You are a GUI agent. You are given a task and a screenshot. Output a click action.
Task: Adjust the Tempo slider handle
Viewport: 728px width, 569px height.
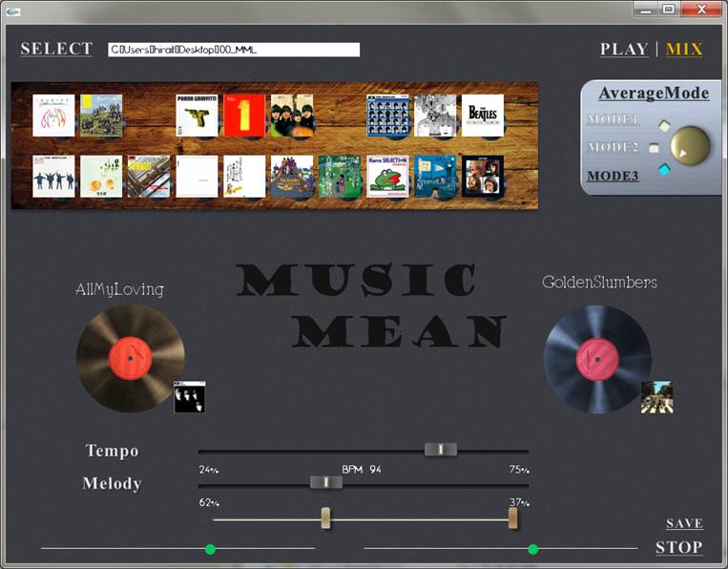[441, 449]
